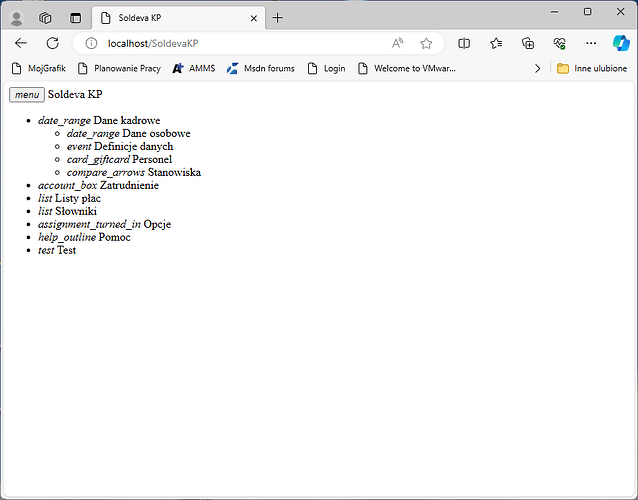Expand the bookmarks overflow chevron
638x500 pixels.
(538, 68)
